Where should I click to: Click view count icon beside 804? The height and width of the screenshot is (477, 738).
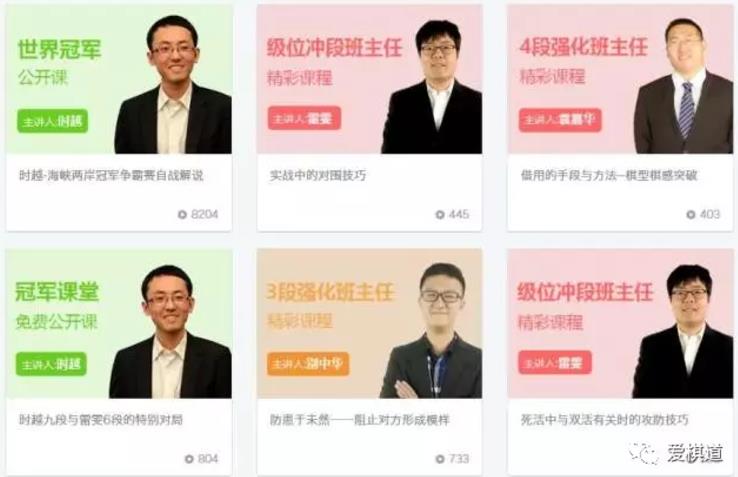click(x=189, y=459)
